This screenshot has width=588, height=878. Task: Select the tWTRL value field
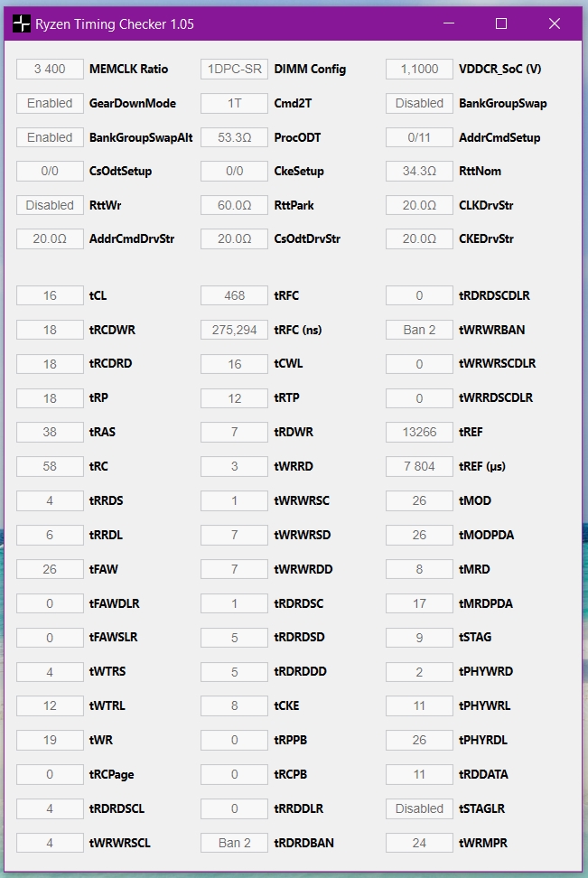[50, 705]
